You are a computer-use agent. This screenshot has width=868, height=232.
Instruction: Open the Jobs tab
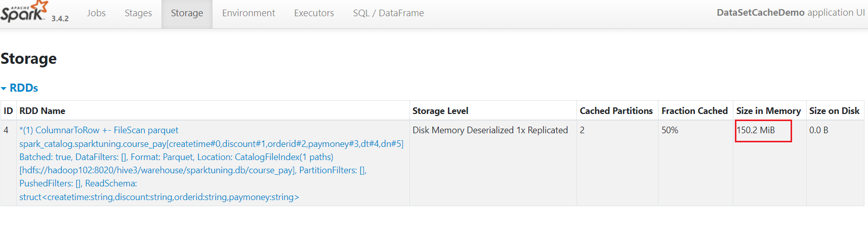pos(96,13)
